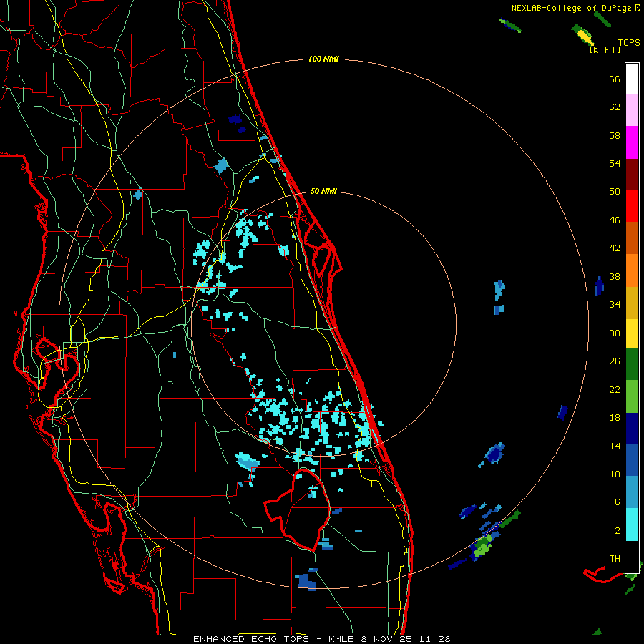Select the light orange legend color band
This screenshot has width=644, height=644.
(632, 270)
